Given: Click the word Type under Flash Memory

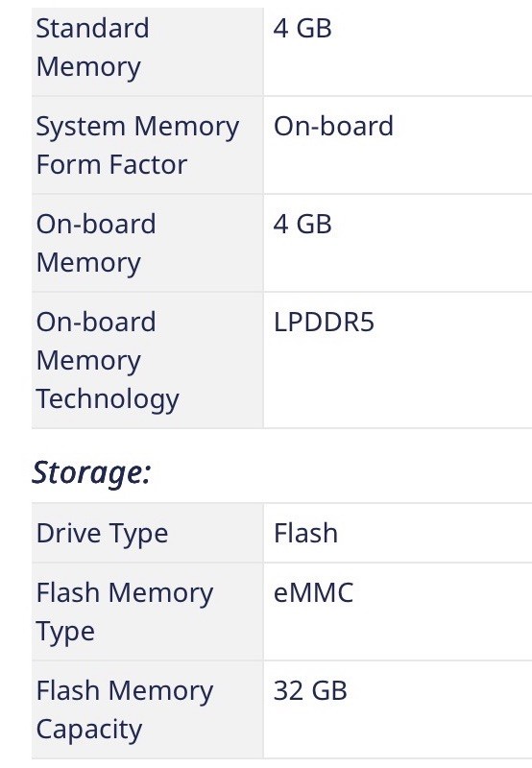Looking at the screenshot, I should (x=65, y=632).
